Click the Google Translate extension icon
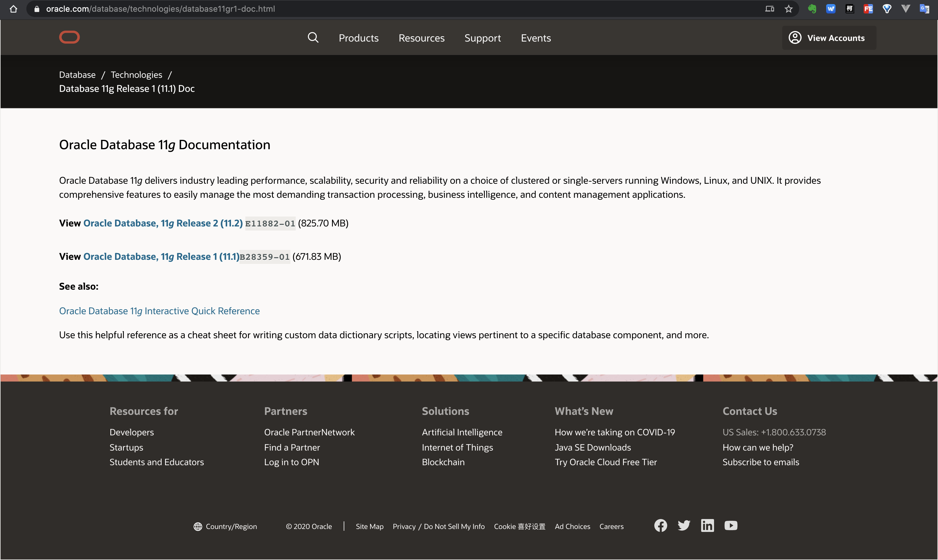This screenshot has width=938, height=560. pyautogui.click(x=925, y=9)
